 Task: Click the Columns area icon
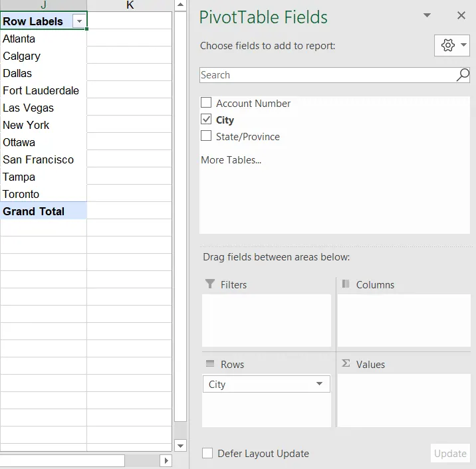[346, 284]
